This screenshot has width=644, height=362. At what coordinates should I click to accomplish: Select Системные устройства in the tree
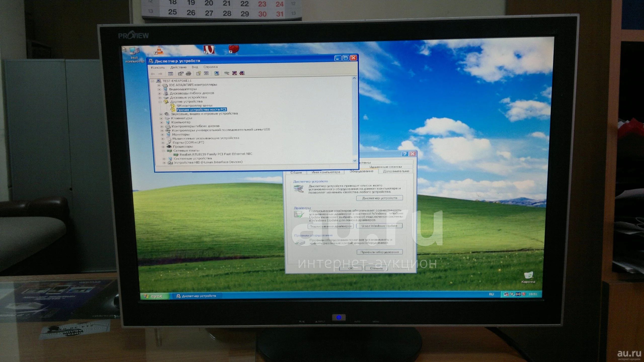point(193,159)
